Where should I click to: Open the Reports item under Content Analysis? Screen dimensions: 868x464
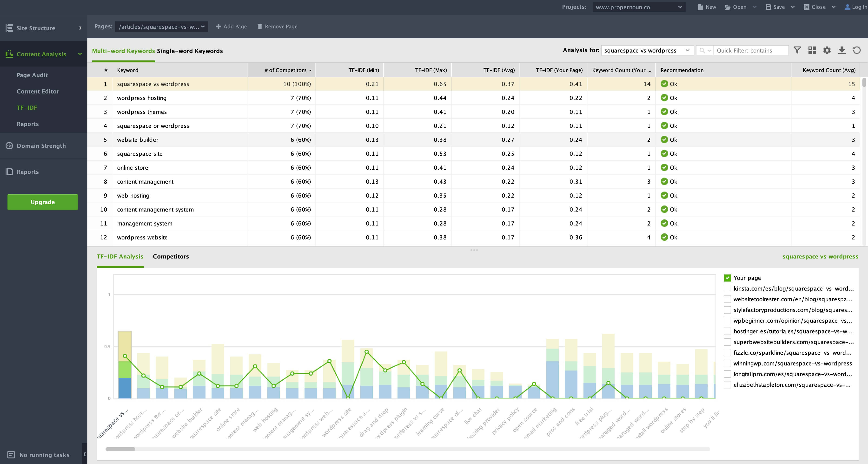(28, 124)
